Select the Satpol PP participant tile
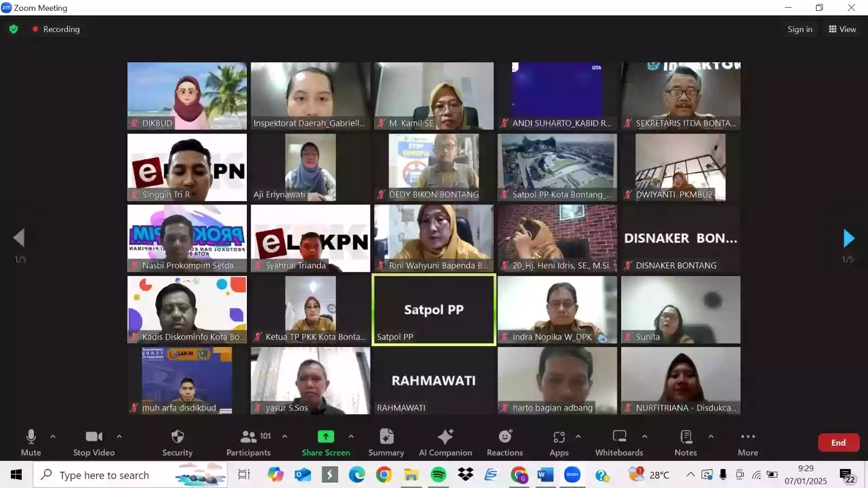This screenshot has width=868, height=488. click(433, 310)
